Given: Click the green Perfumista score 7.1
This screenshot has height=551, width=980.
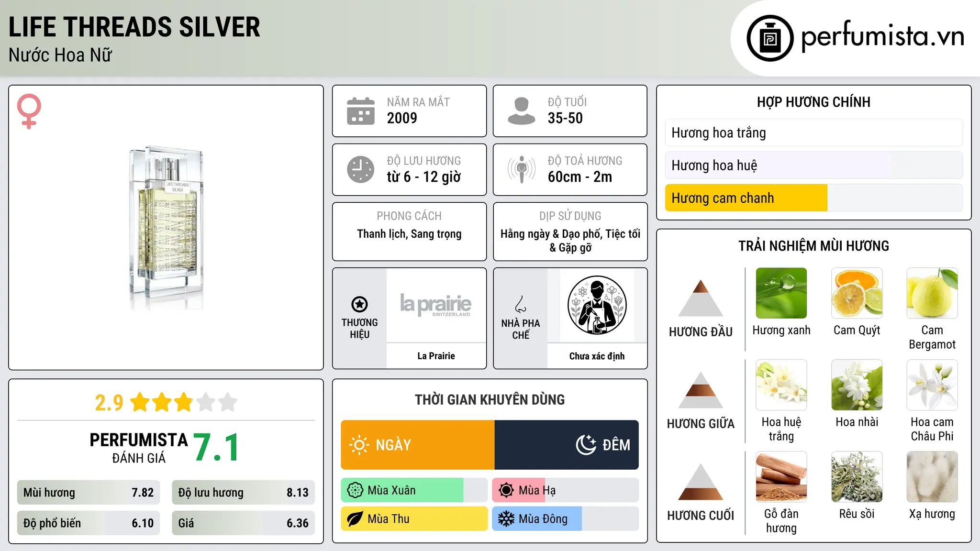Looking at the screenshot, I should coord(217,448).
